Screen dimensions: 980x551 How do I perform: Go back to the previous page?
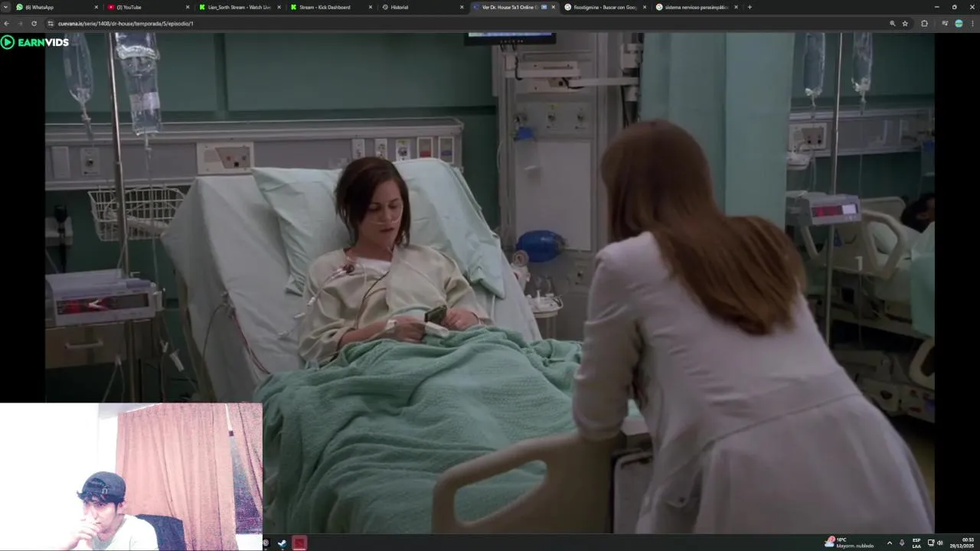coord(7,23)
